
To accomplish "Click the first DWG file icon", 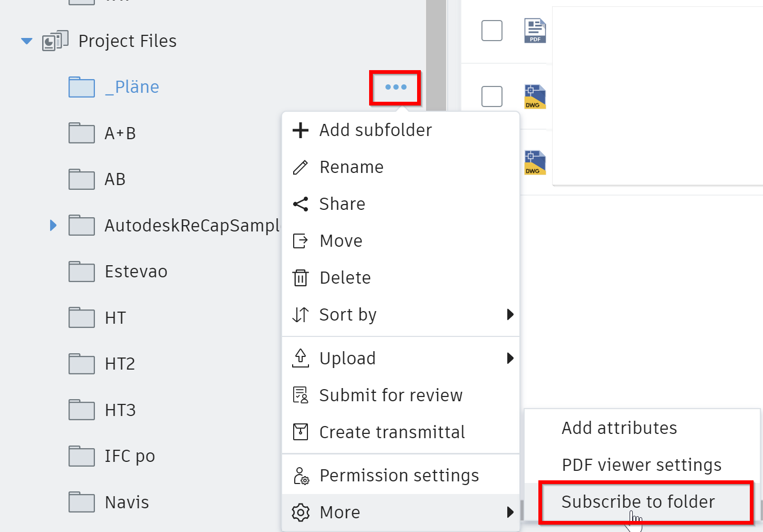I will point(535,96).
